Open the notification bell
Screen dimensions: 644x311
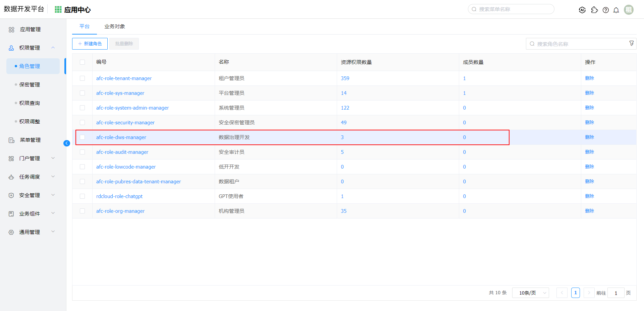point(616,10)
